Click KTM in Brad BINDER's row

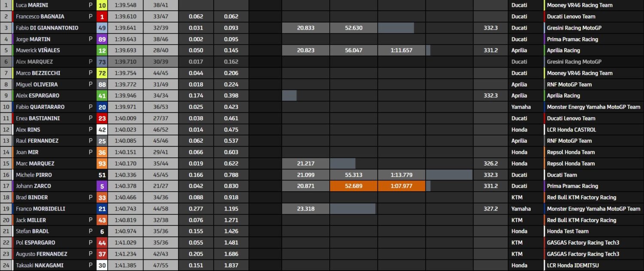(x=517, y=197)
